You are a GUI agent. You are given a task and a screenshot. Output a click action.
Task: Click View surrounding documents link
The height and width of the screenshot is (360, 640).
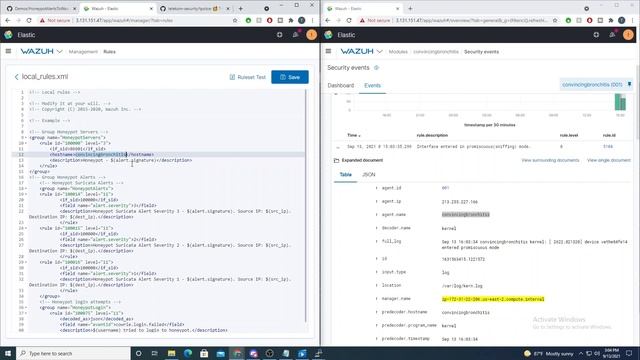click(550, 160)
